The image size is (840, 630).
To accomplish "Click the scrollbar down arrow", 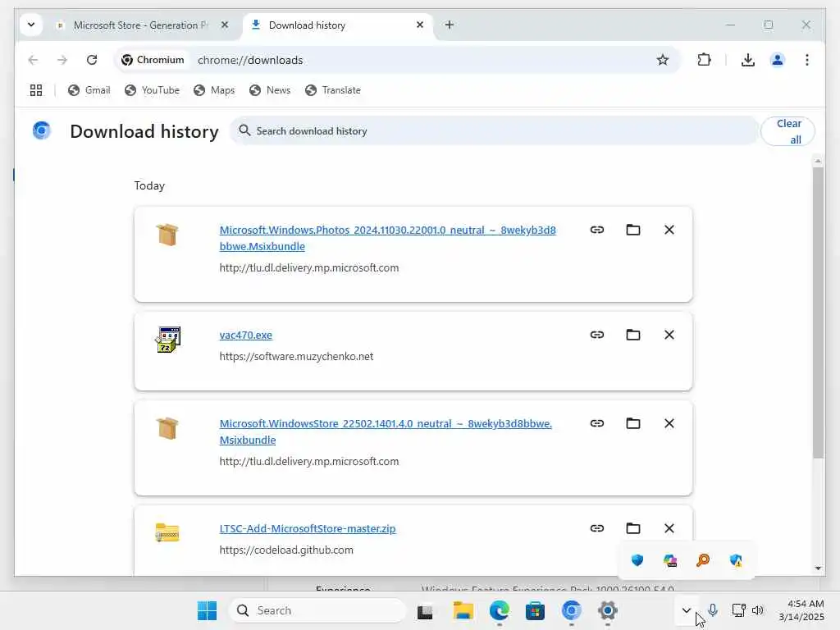I will tap(818, 568).
